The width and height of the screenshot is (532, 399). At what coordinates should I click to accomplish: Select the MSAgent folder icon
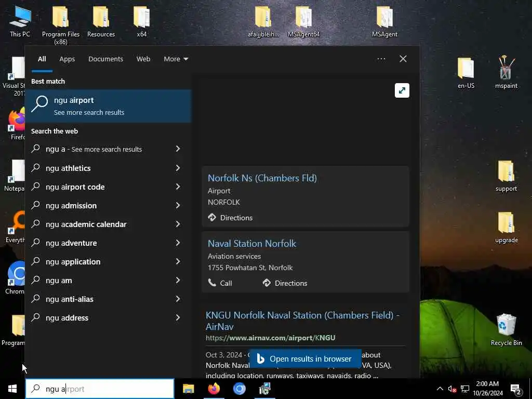[384, 22]
